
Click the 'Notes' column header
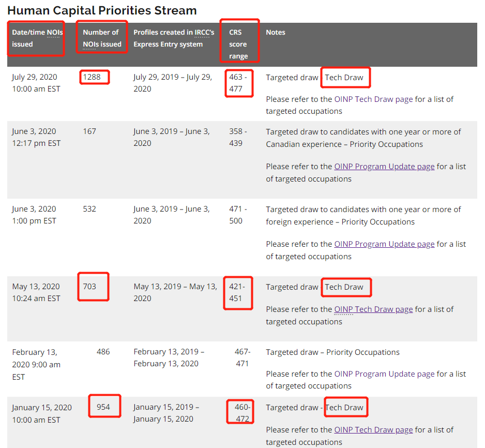point(275,33)
